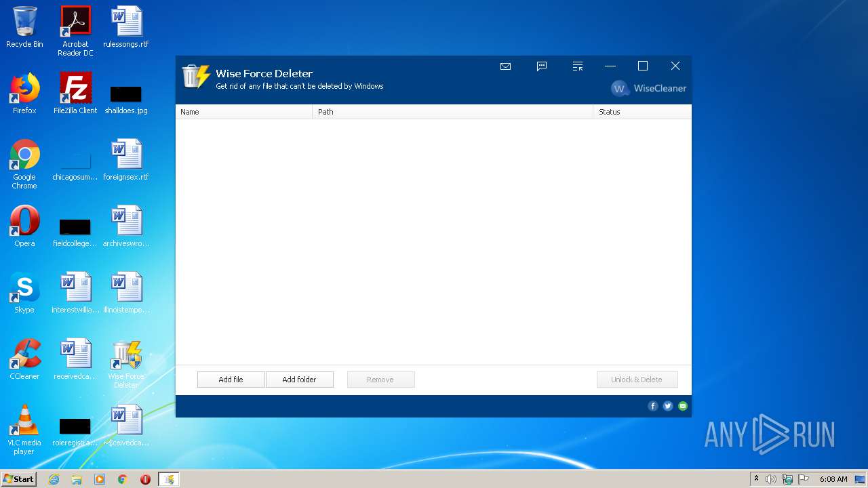The height and width of the screenshot is (488, 868).
Task: Click the Wise Force Deleter trash app logo
Action: (196, 77)
